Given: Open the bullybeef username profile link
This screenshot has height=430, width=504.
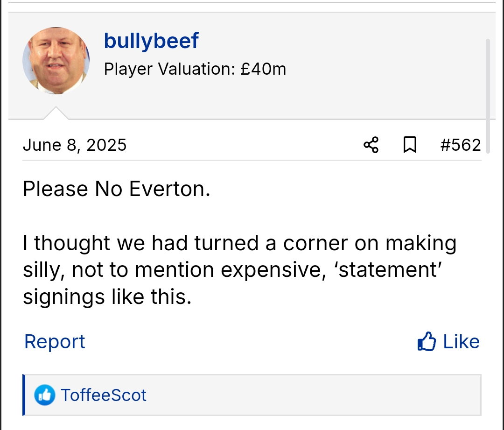Looking at the screenshot, I should (x=151, y=41).
